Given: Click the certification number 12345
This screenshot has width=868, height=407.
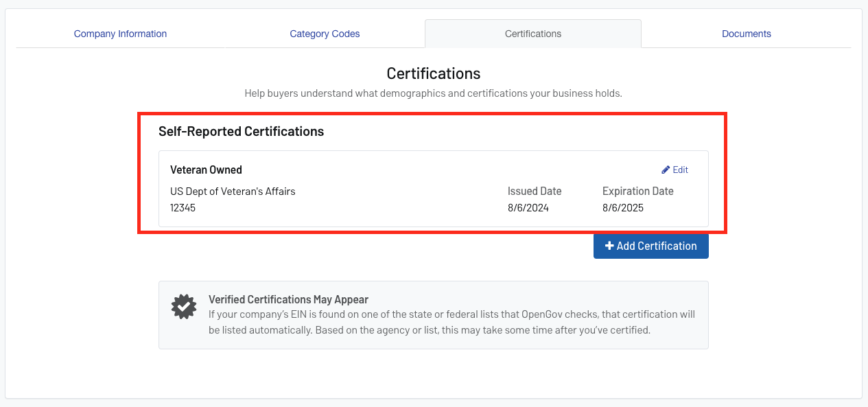Looking at the screenshot, I should click(x=183, y=207).
